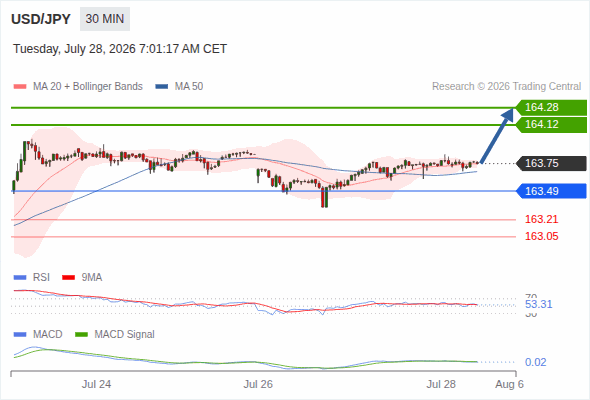This screenshot has height=400, width=590.
Task: Click the Jul 24 date axis label
Action: (x=96, y=384)
